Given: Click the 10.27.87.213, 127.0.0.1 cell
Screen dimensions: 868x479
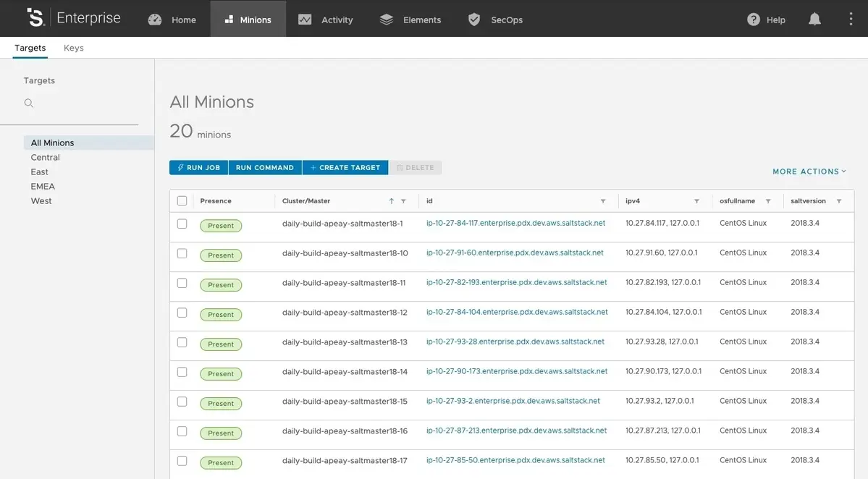Looking at the screenshot, I should tap(662, 431).
